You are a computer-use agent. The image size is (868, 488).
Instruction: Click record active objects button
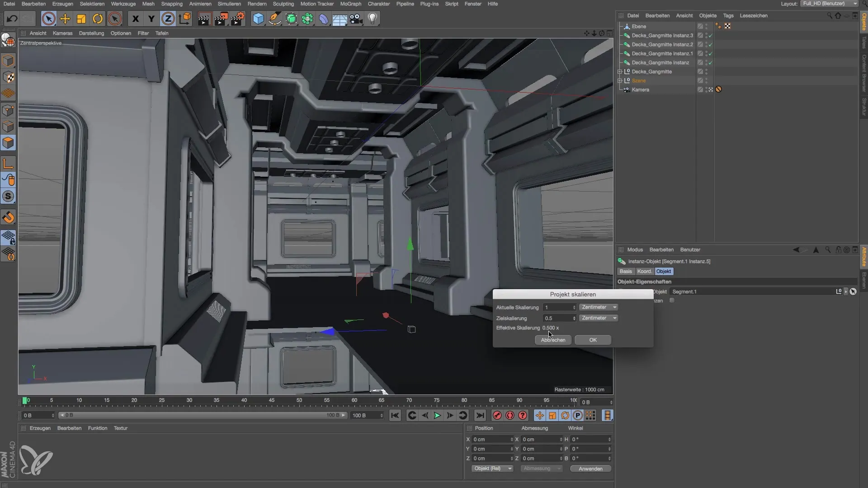(497, 415)
